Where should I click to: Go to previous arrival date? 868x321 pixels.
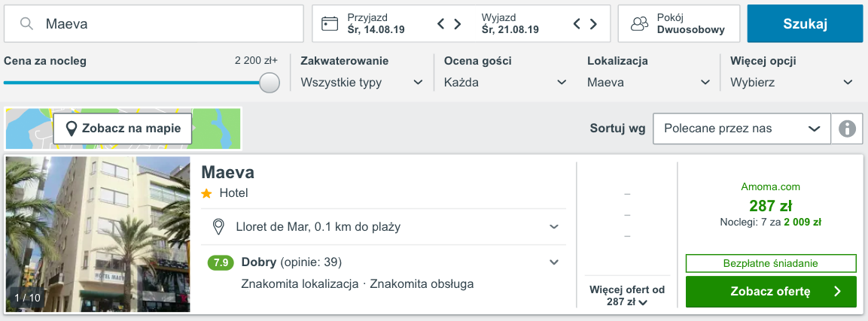[442, 24]
